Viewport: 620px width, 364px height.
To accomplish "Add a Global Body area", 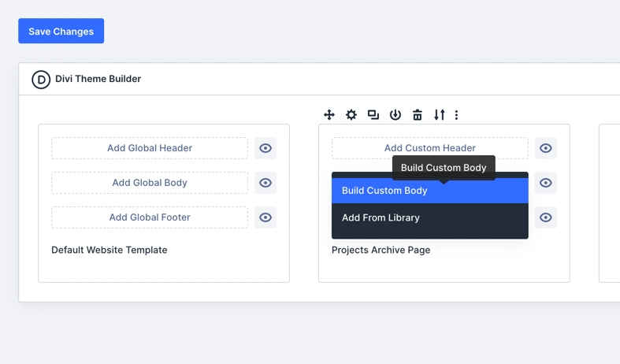I will tap(150, 183).
